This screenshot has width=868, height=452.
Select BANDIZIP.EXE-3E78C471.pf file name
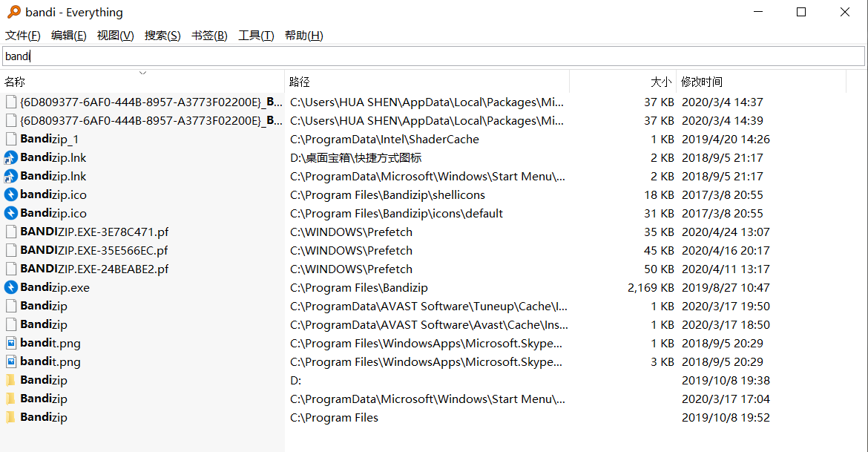tap(94, 232)
